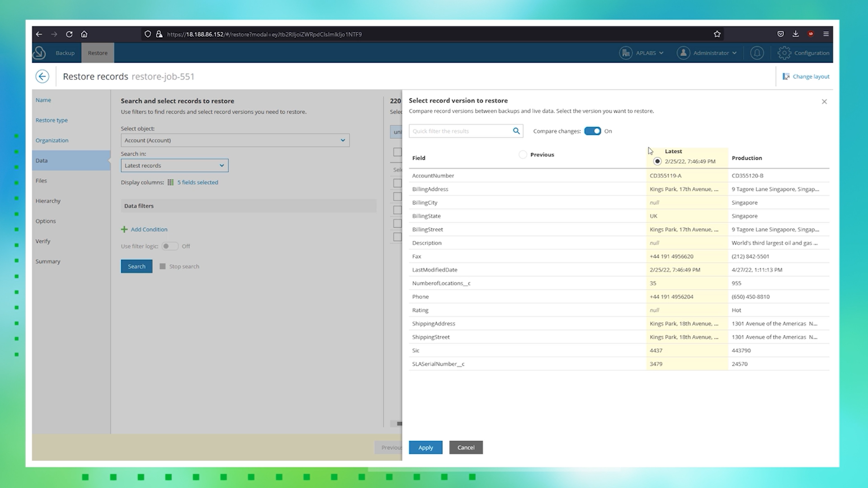This screenshot has height=488, width=868.
Task: Open the 5 fields selected link
Action: (198, 183)
